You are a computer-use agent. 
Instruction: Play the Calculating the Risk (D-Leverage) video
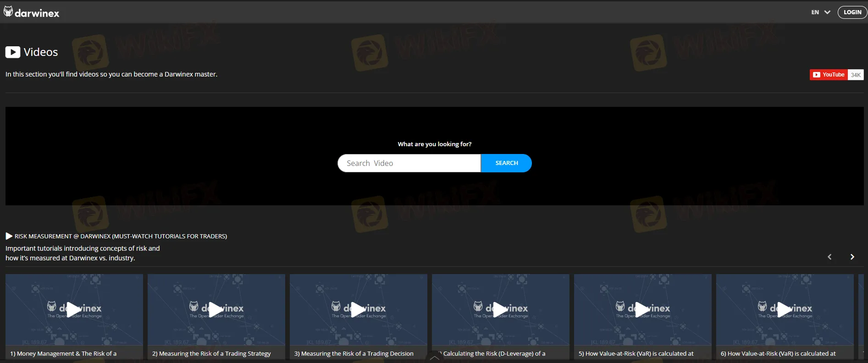(500, 309)
